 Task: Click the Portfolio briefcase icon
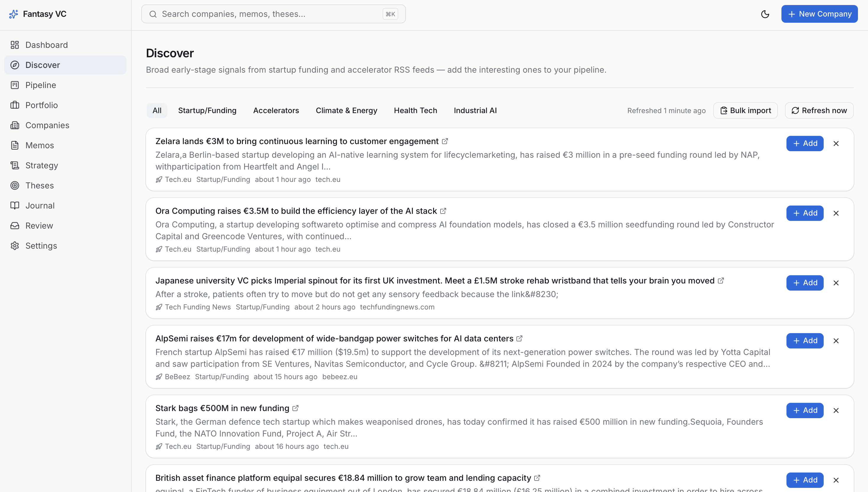click(x=14, y=105)
